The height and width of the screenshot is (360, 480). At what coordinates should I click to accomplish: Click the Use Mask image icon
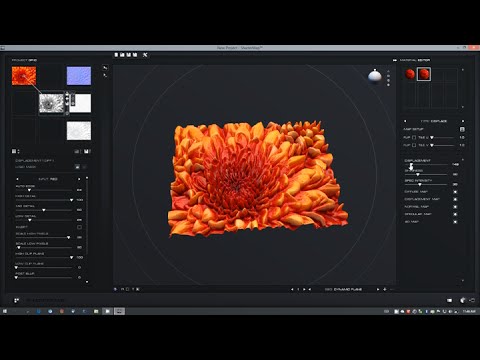(77, 167)
